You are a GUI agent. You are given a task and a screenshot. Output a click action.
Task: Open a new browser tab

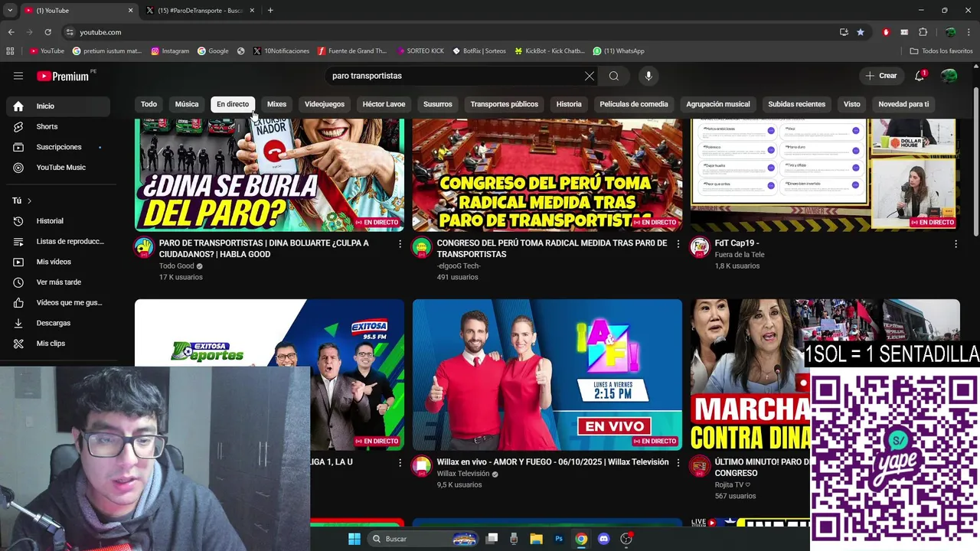(270, 10)
